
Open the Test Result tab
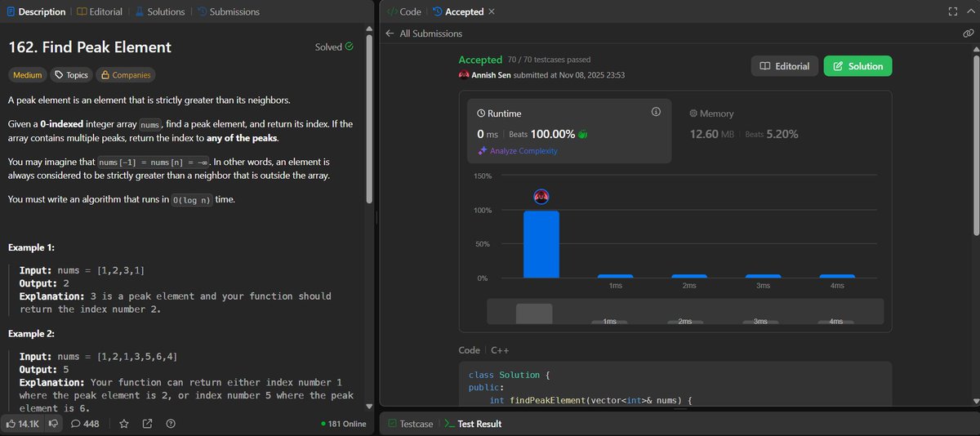point(472,424)
